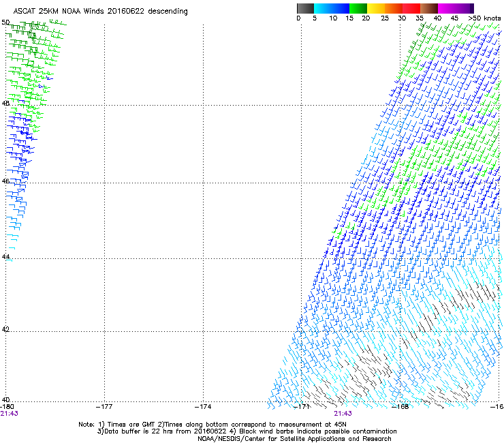The image size is (504, 443).
Task: Click the '30' label under the color bar
Action: tap(402, 18)
